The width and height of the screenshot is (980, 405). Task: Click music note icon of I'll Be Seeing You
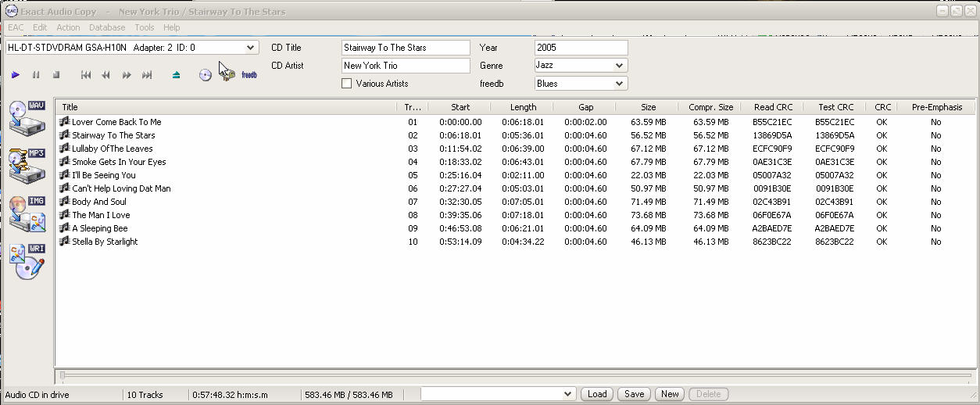(x=65, y=174)
